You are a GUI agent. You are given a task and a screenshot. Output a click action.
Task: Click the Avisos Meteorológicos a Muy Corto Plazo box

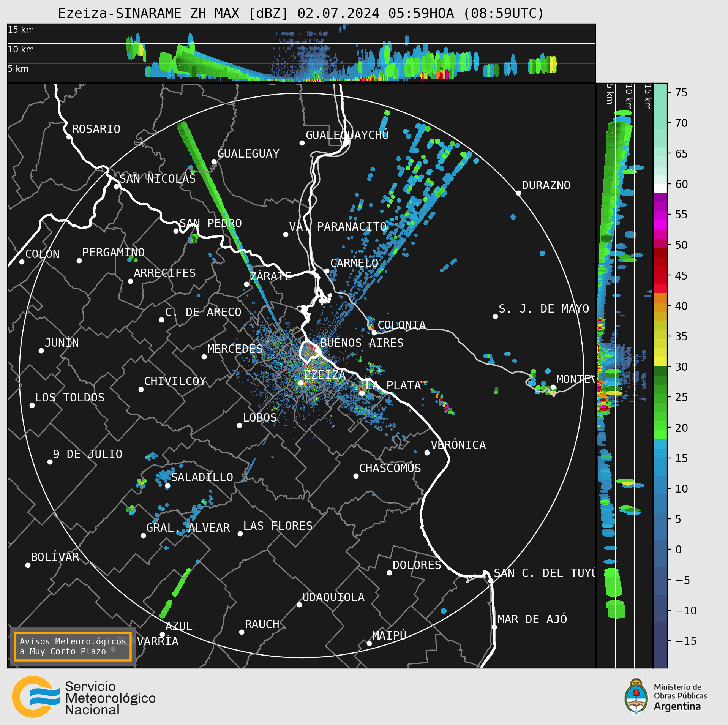coord(73,646)
